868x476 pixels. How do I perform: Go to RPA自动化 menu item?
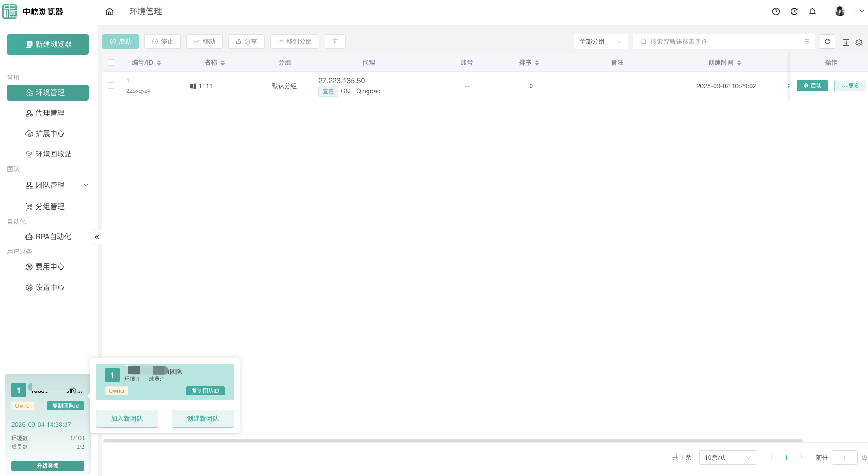click(53, 237)
